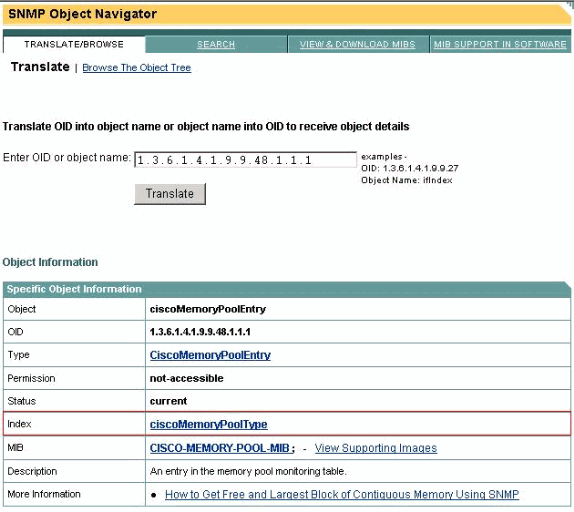The width and height of the screenshot is (574, 512).
Task: Select the not-accessible permission value
Action: click(186, 378)
